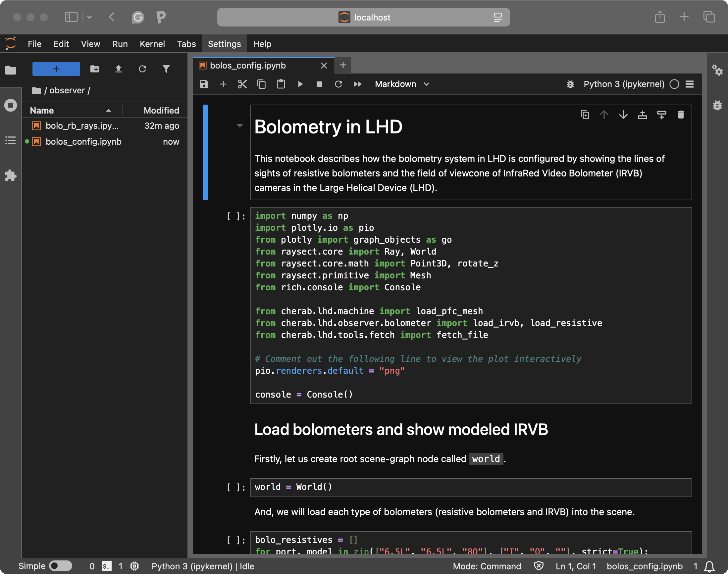The height and width of the screenshot is (574, 728).
Task: Open the File menu
Action: (35, 44)
